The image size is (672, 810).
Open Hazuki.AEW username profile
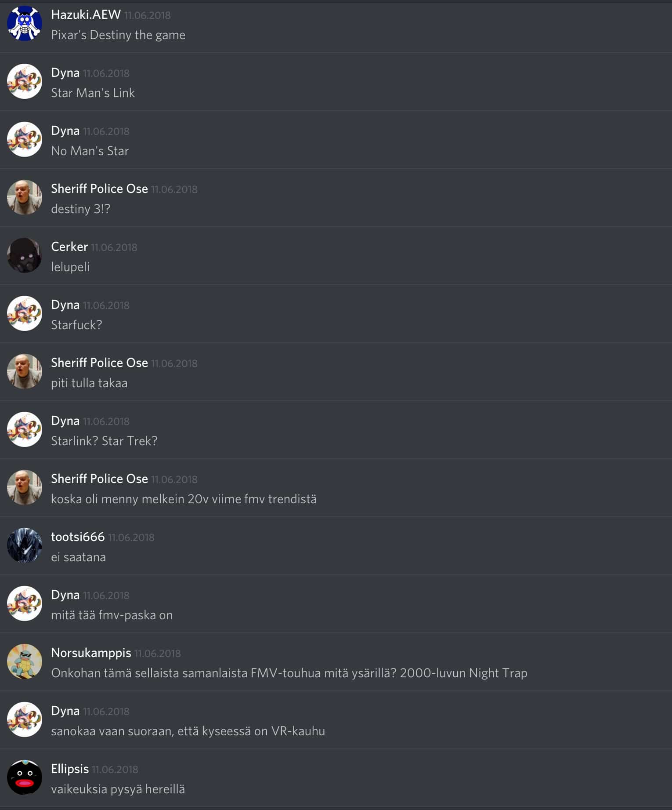pyautogui.click(x=86, y=15)
